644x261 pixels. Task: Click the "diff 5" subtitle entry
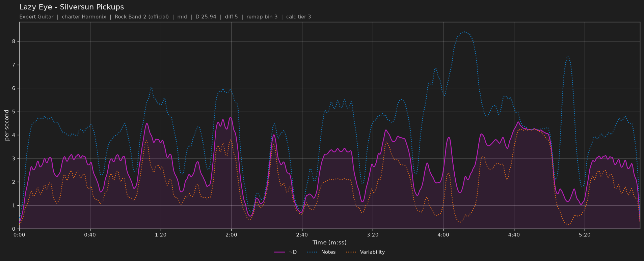231,17
